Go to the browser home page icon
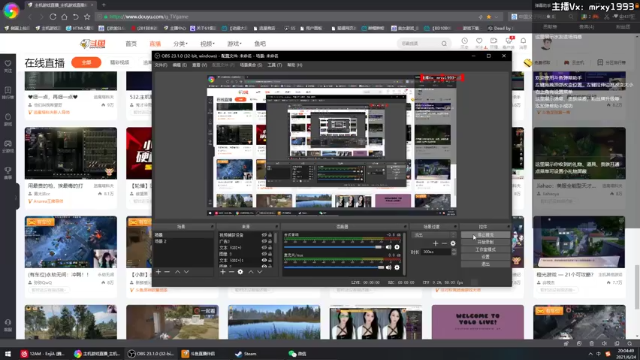The image size is (640, 360). coord(64,17)
